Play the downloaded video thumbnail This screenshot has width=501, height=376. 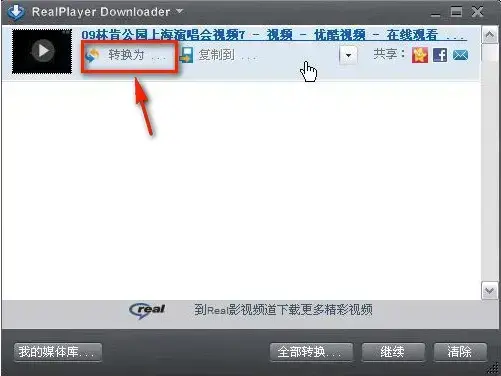[42, 51]
